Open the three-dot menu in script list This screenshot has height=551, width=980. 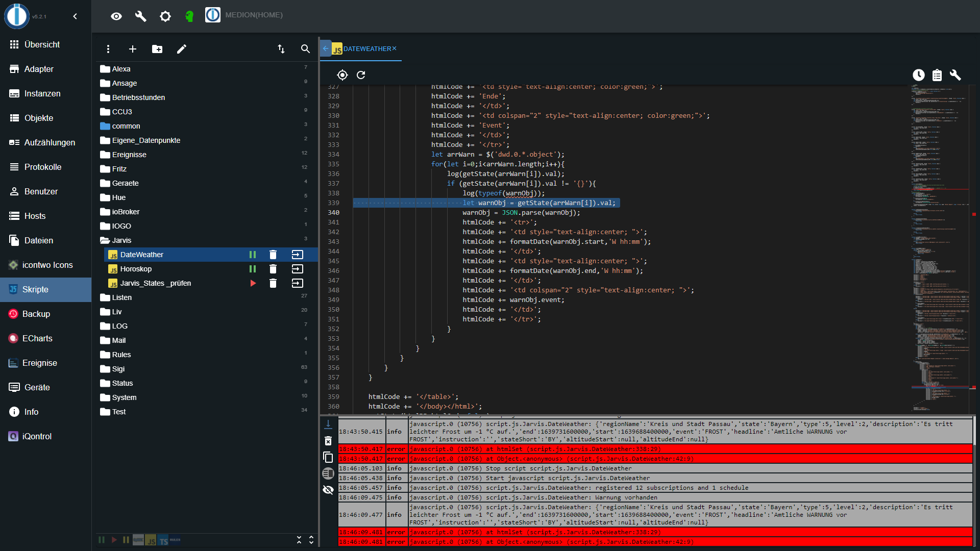[108, 49]
